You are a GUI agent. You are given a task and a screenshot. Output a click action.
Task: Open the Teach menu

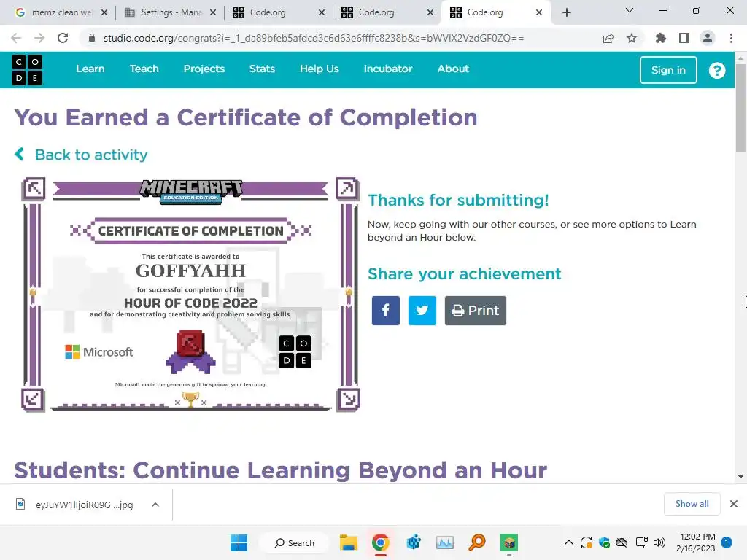[144, 69]
